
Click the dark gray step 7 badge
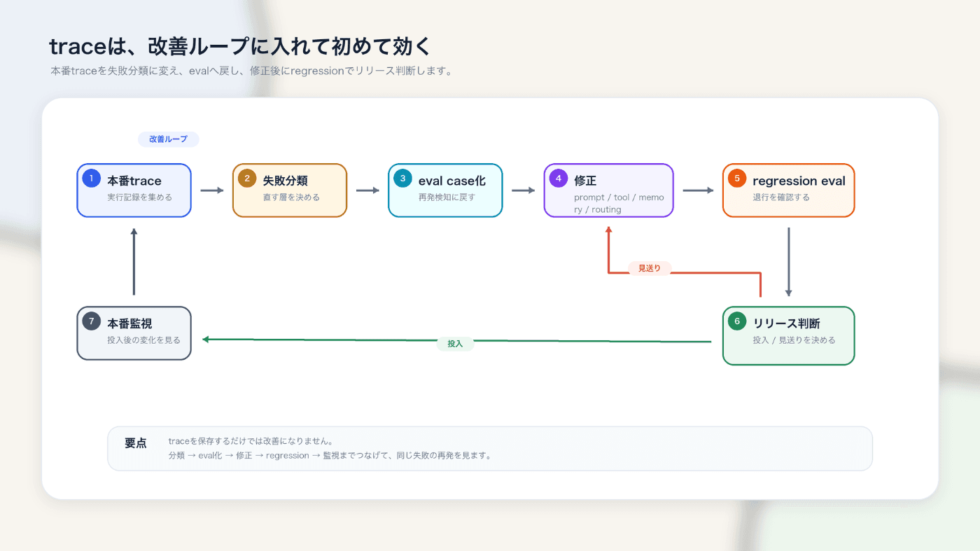coord(91,321)
